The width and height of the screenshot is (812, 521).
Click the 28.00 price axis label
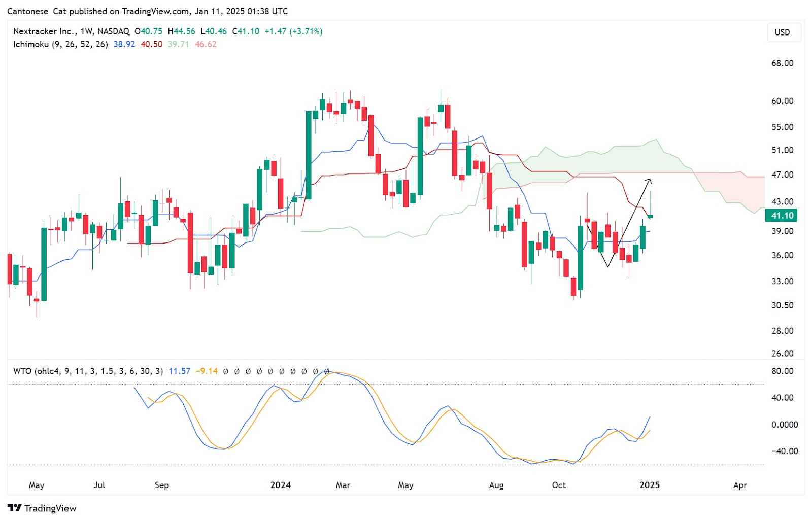click(x=782, y=331)
